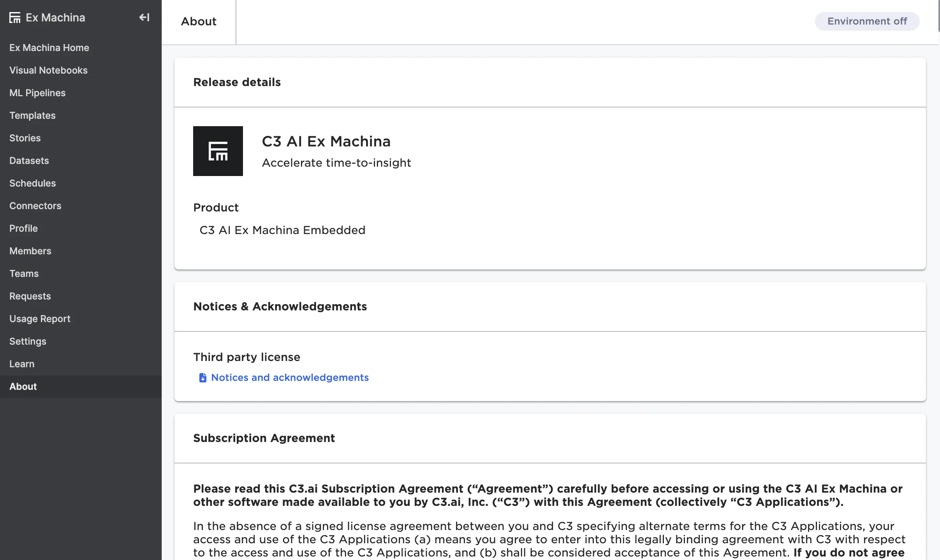Navigate to ML Pipelines
The height and width of the screenshot is (560, 940).
coord(37,93)
